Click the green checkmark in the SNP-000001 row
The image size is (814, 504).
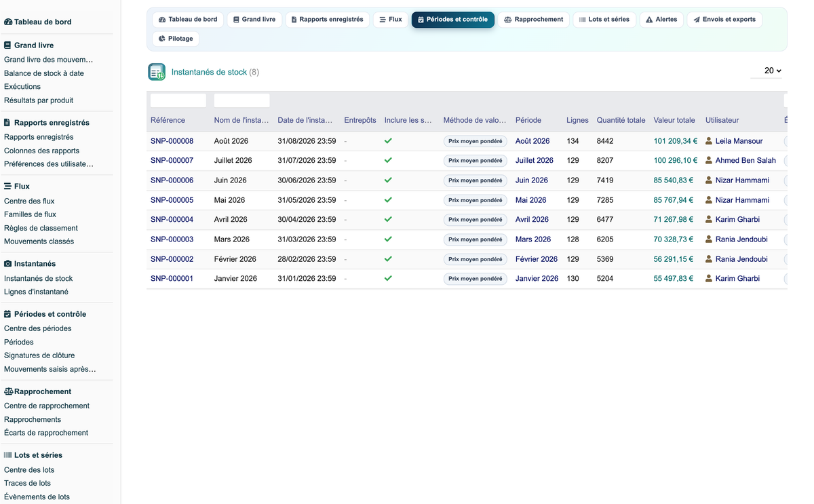[388, 279]
